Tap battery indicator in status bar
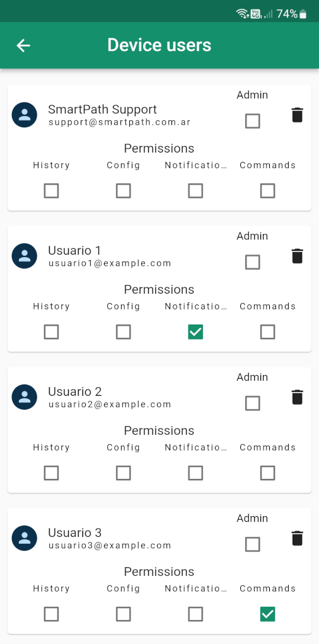This screenshot has width=319, height=644. [x=303, y=14]
